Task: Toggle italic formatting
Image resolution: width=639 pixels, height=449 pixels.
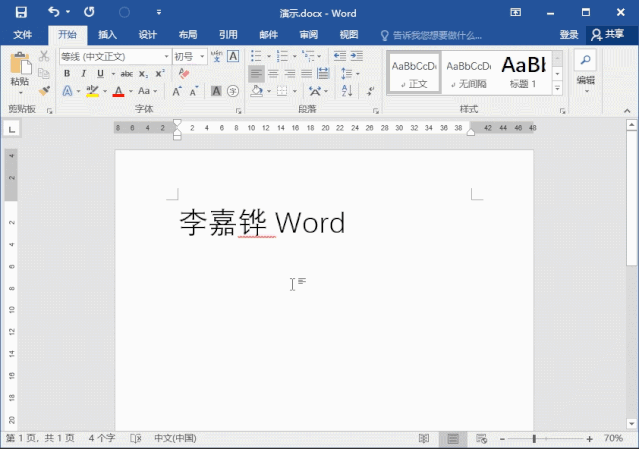Action: [x=84, y=73]
